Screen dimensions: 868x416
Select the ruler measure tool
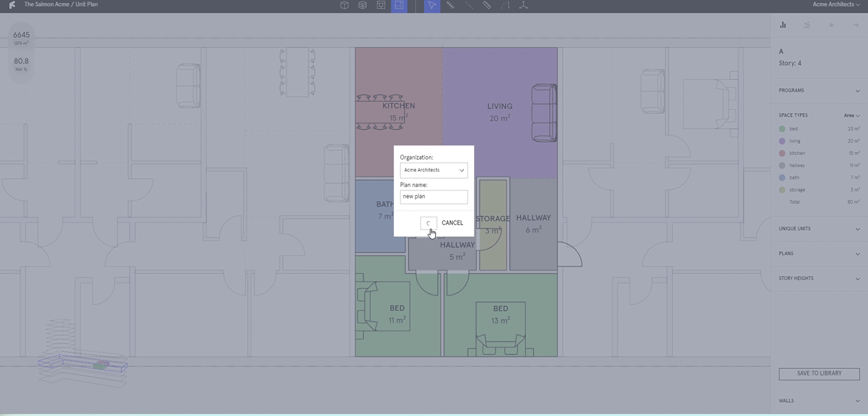(487, 5)
